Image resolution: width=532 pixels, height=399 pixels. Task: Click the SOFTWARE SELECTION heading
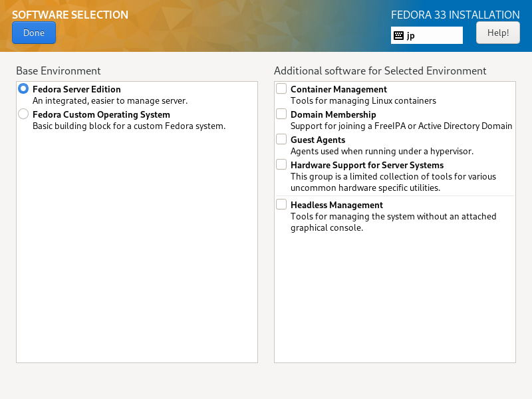(x=70, y=15)
